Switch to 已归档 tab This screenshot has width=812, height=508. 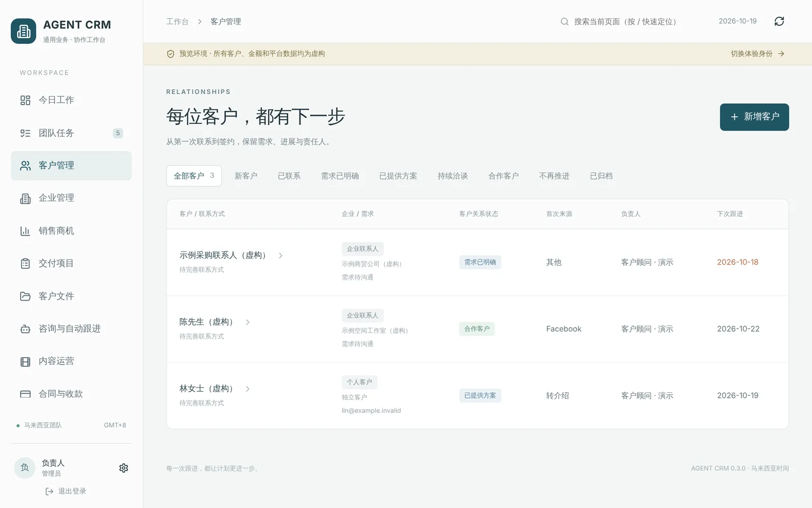601,176
